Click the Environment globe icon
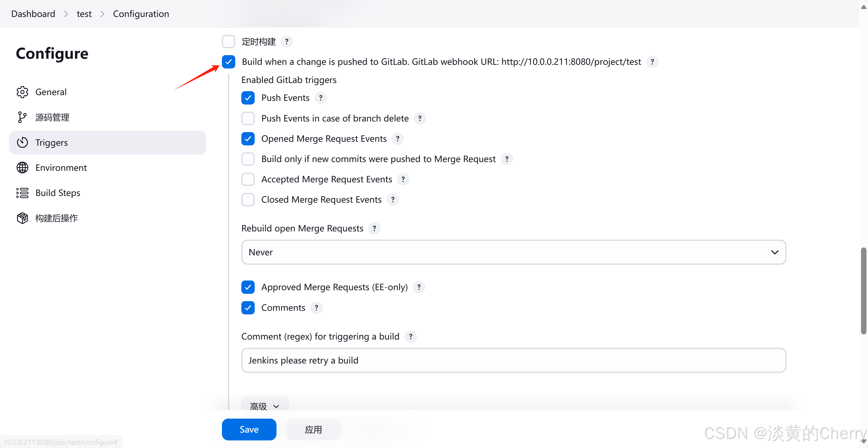868x448 pixels. [x=22, y=168]
